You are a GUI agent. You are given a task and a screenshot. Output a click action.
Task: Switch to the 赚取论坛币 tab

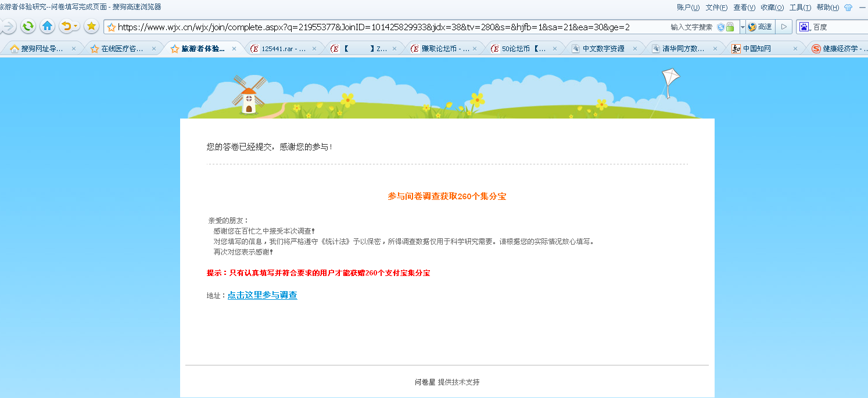click(444, 49)
